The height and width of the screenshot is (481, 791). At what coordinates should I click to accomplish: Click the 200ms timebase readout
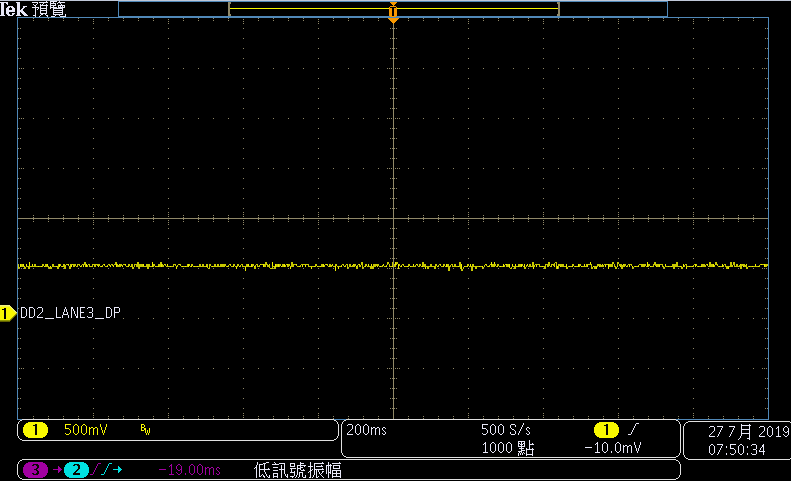(x=366, y=430)
